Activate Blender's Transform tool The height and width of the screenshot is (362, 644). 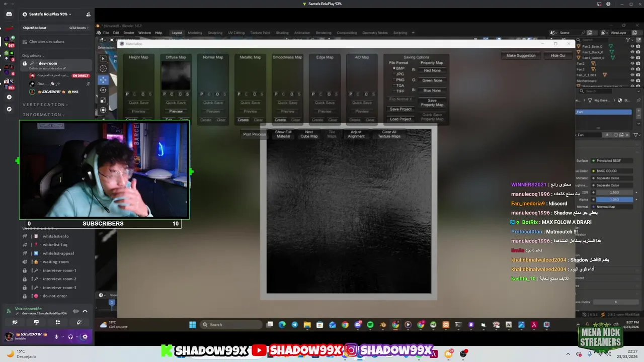tap(103, 110)
